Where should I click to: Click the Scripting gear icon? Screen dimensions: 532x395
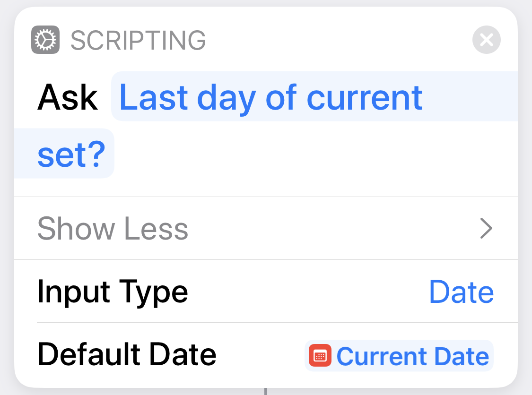click(45, 40)
